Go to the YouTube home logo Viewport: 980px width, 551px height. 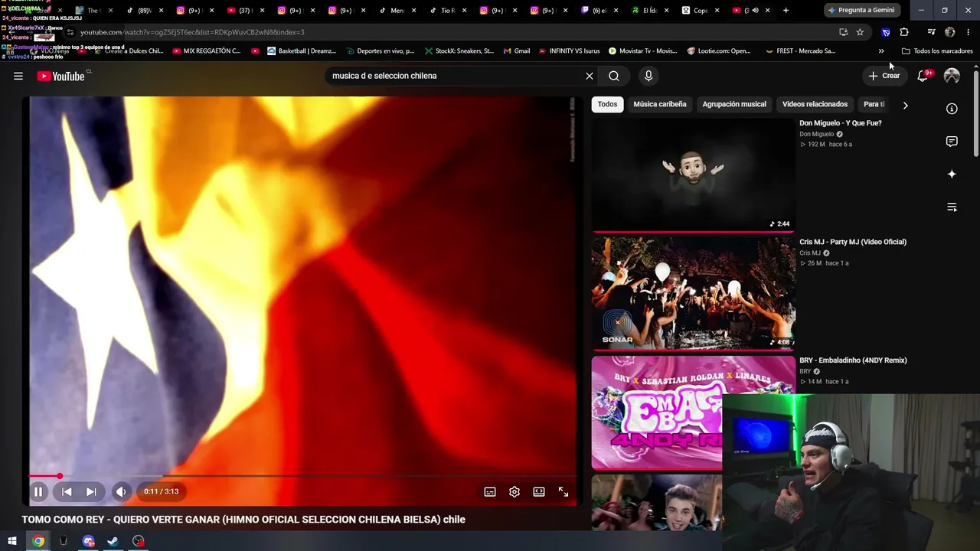coord(60,76)
